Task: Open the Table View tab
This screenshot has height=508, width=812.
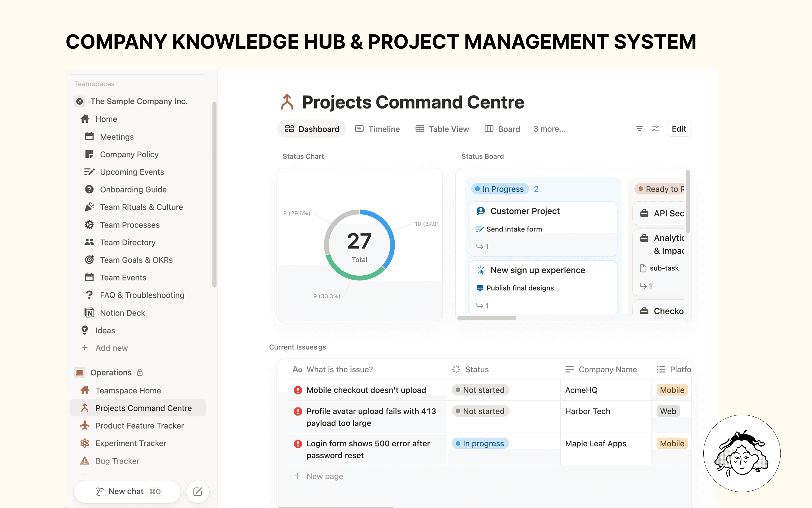Action: coord(442,129)
